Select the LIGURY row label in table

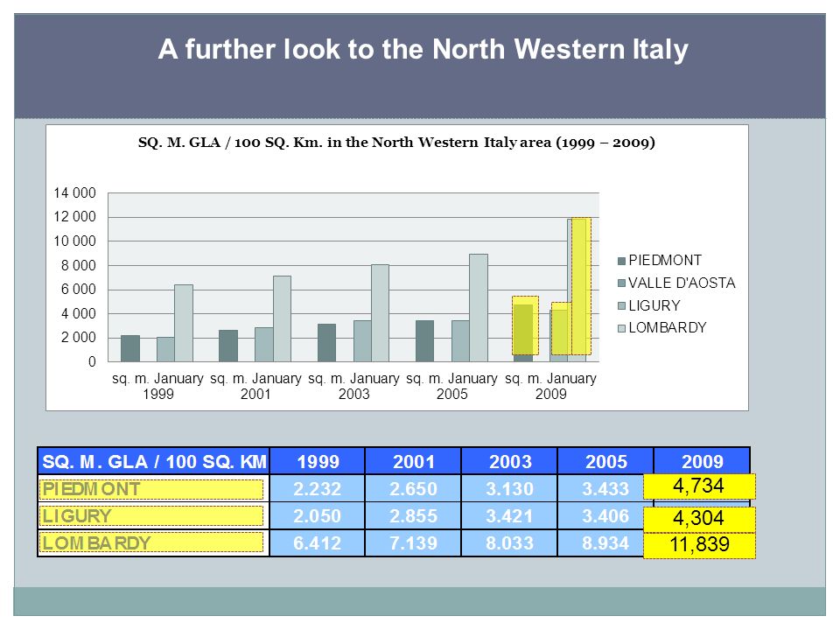tap(151, 516)
